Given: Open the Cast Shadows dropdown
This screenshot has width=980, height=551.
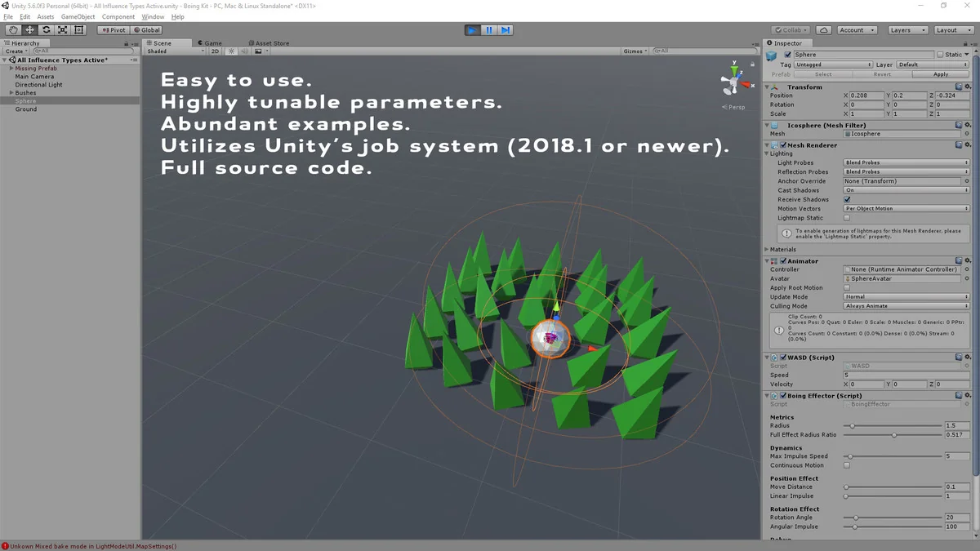Looking at the screenshot, I should pyautogui.click(x=906, y=190).
